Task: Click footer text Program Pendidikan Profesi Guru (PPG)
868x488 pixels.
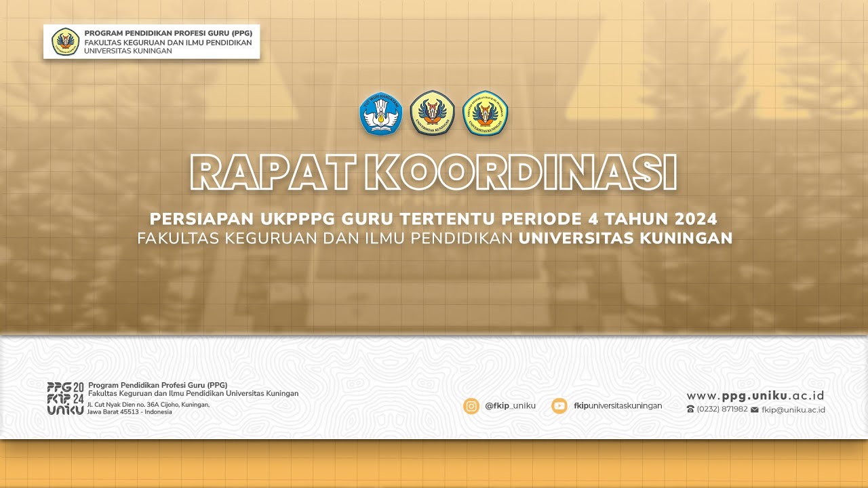Action: (x=158, y=385)
